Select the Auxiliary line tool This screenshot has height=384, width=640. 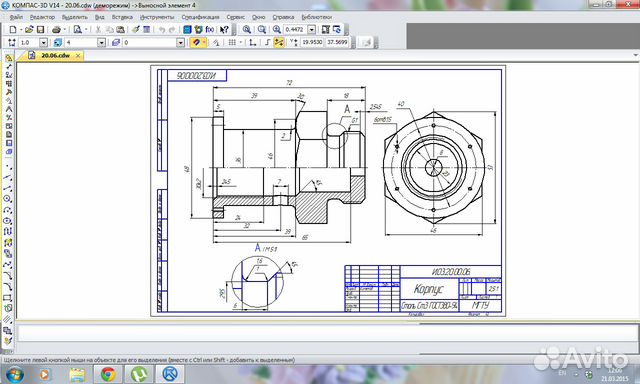[x=8, y=178]
